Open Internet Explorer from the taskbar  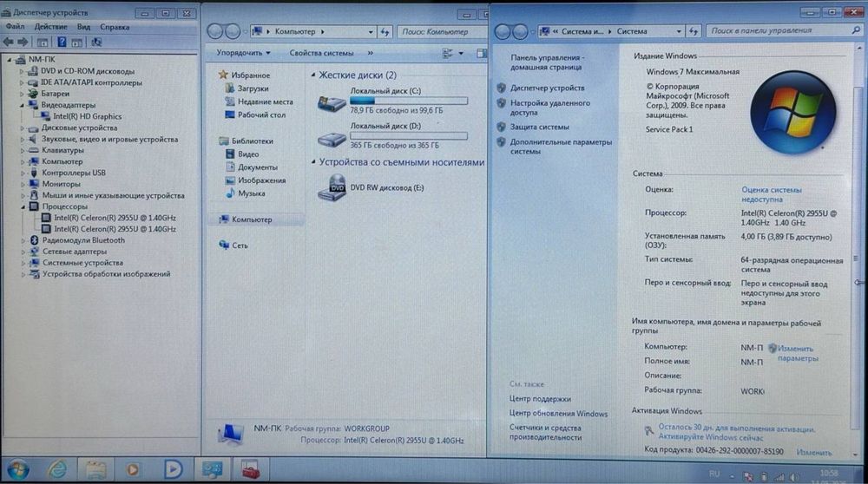point(57,469)
